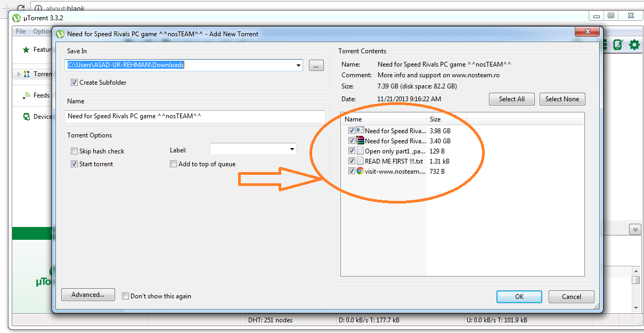
Task: Open the Options menu in uTorrent
Action: 42,31
